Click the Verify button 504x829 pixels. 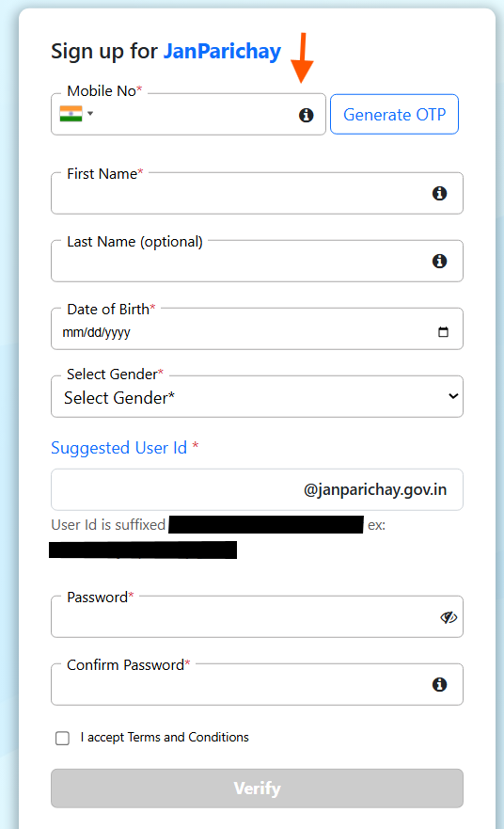point(258,789)
